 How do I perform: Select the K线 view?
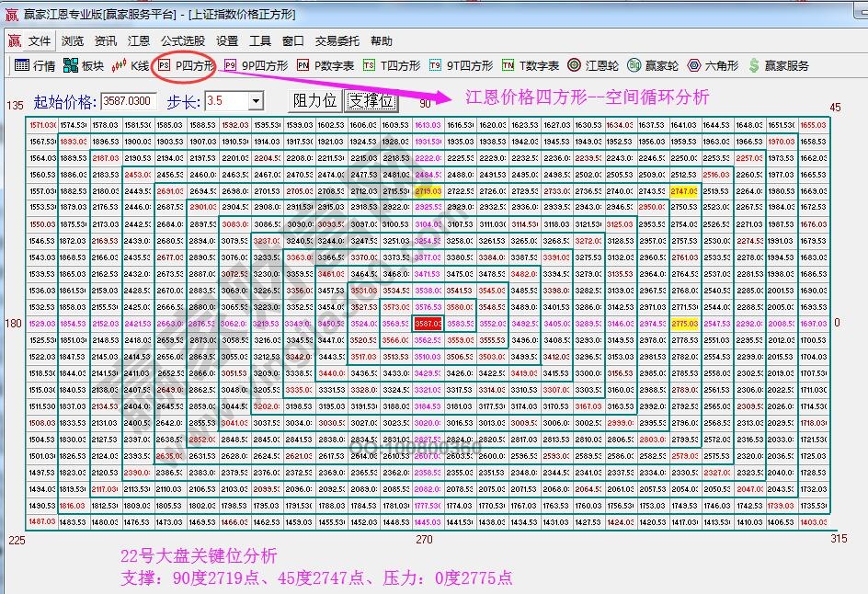point(131,66)
